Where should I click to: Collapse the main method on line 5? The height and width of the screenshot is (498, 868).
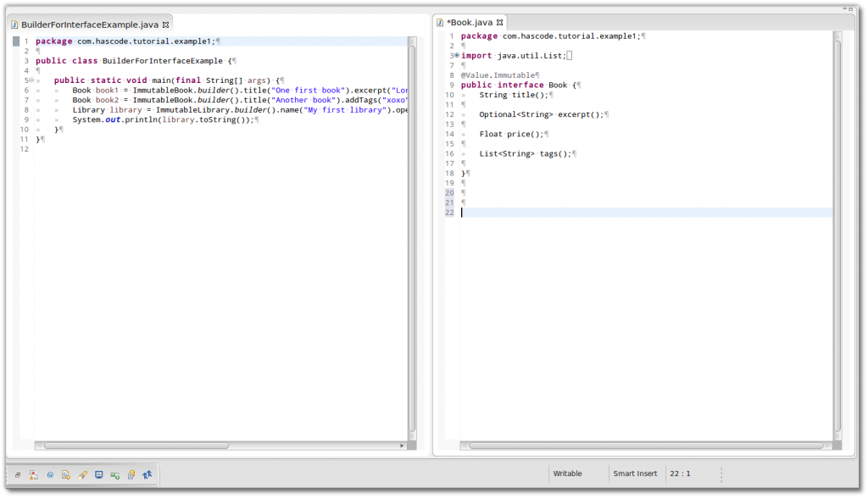(x=31, y=80)
